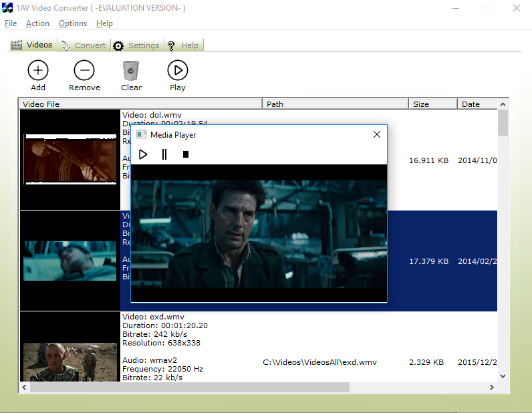Click 'Frequency: 22050 Hz' text

(x=162, y=369)
